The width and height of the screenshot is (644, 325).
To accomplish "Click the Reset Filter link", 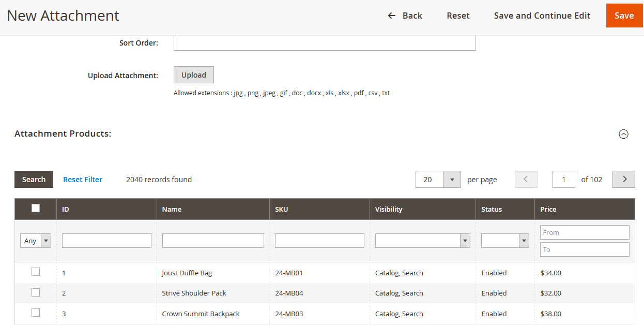I will pyautogui.click(x=83, y=180).
